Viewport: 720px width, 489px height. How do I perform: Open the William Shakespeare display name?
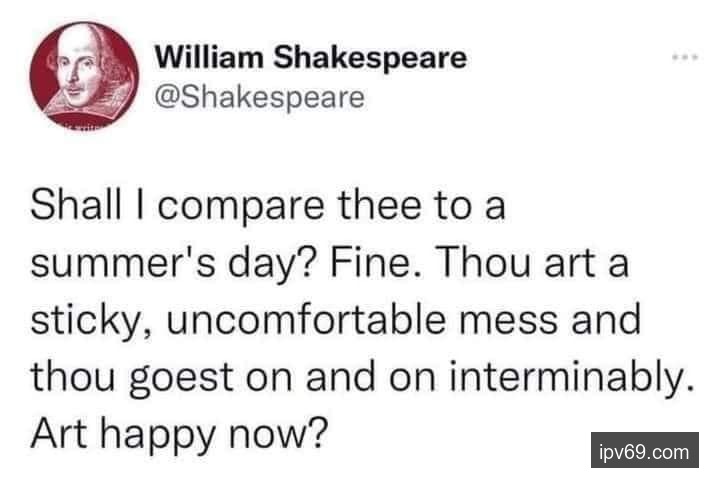click(x=311, y=58)
